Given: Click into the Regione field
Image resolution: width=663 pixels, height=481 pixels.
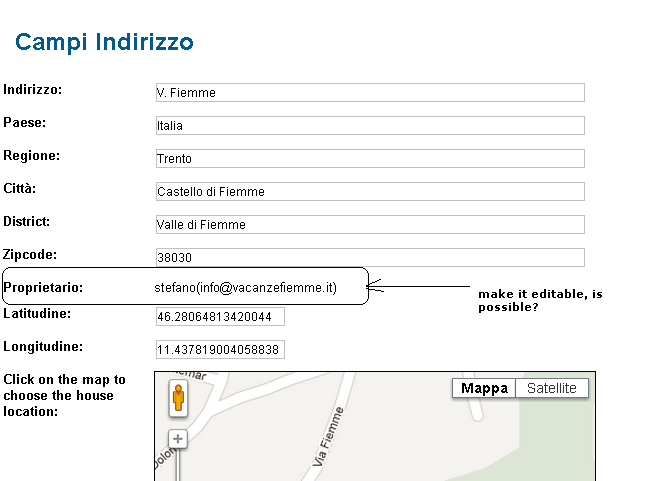Looking at the screenshot, I should click(x=369, y=158).
